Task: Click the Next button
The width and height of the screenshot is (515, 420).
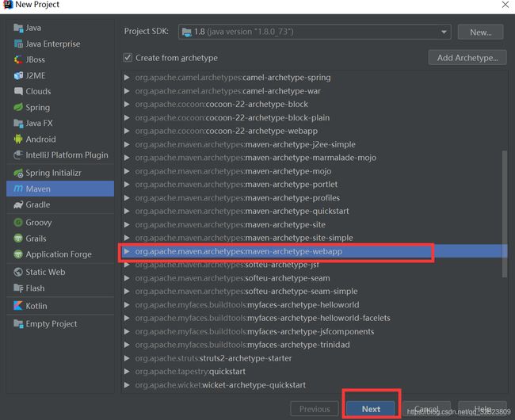Action: click(371, 409)
